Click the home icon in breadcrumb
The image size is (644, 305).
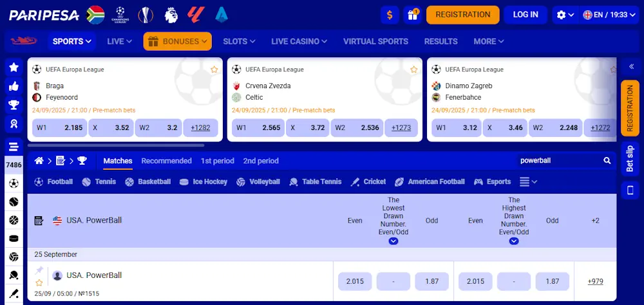click(39, 161)
